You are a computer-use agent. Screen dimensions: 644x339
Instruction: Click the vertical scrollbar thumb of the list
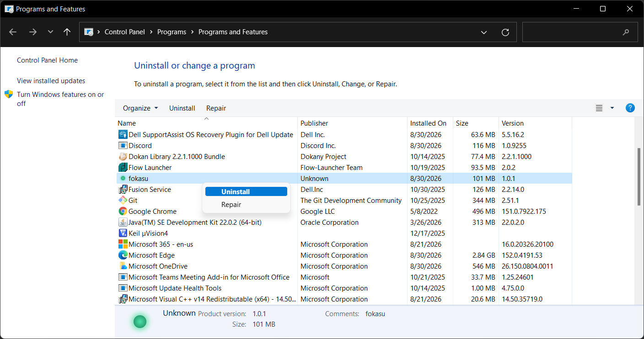[x=639, y=176]
